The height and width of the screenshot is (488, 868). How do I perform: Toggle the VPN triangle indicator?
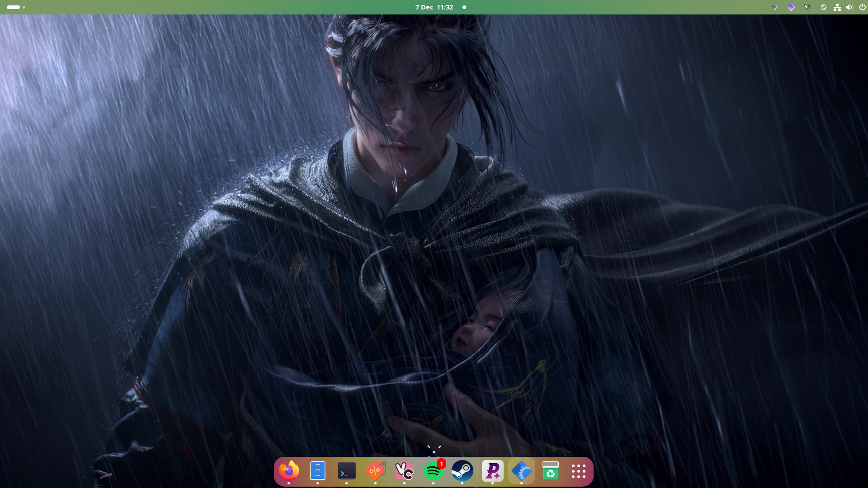tap(775, 7)
